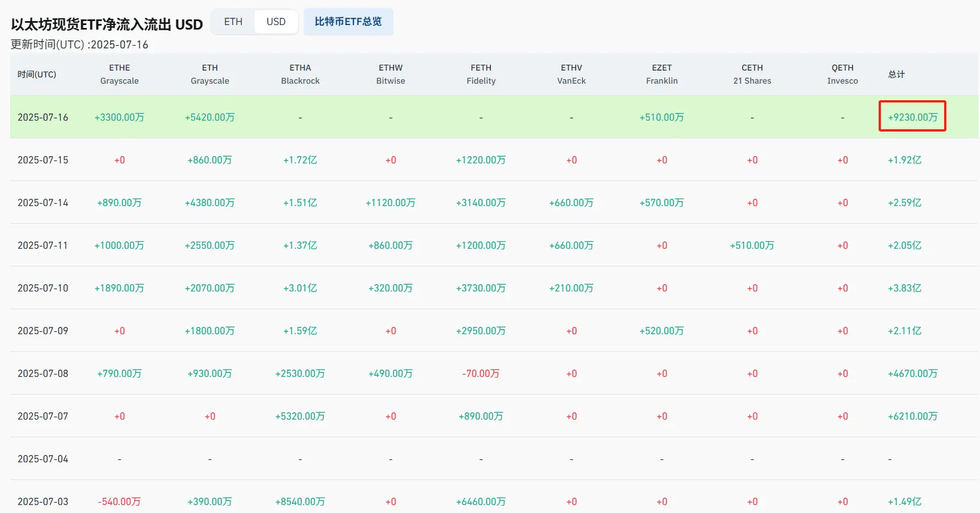This screenshot has height=513, width=980.
Task: Click the +2.11亿 total value
Action: [x=905, y=331]
